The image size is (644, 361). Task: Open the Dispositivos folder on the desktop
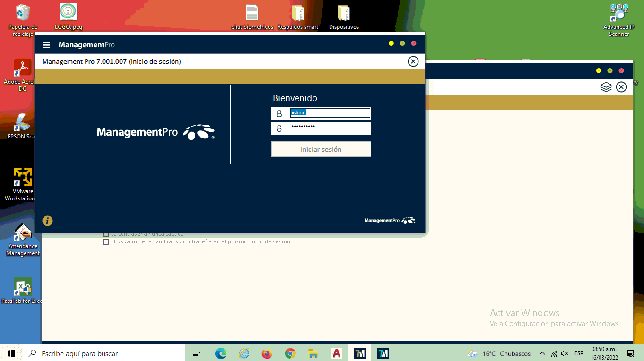[344, 12]
